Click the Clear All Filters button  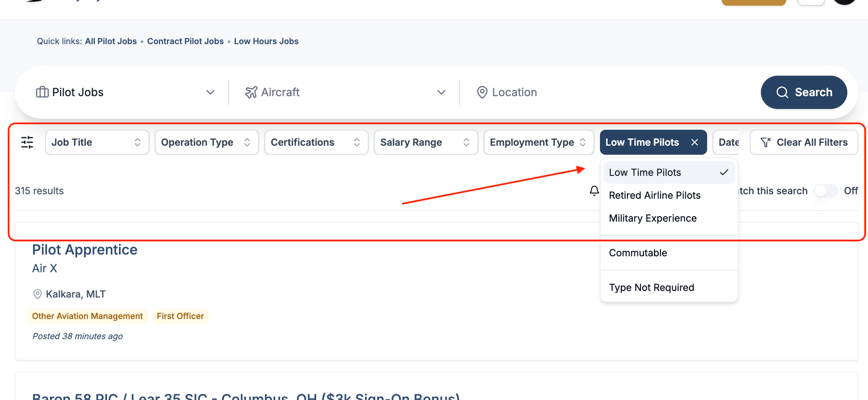click(804, 142)
